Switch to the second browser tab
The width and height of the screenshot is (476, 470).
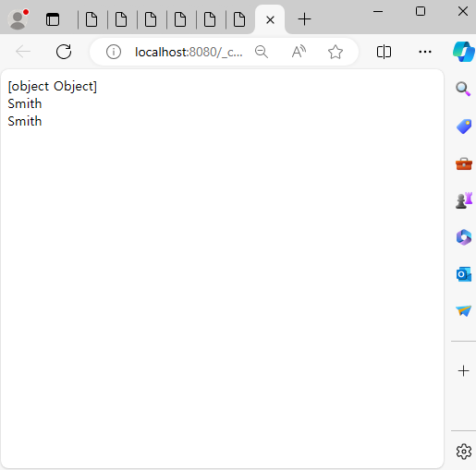tap(121, 19)
